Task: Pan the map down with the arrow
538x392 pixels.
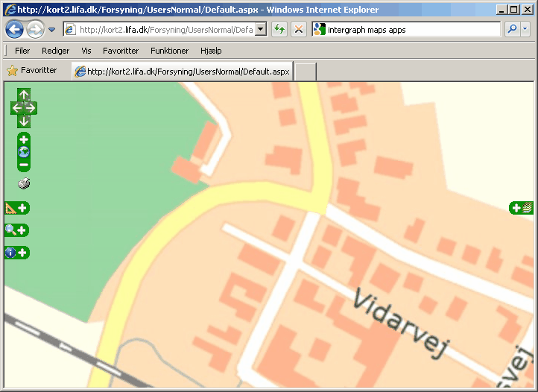Action: tap(24, 121)
